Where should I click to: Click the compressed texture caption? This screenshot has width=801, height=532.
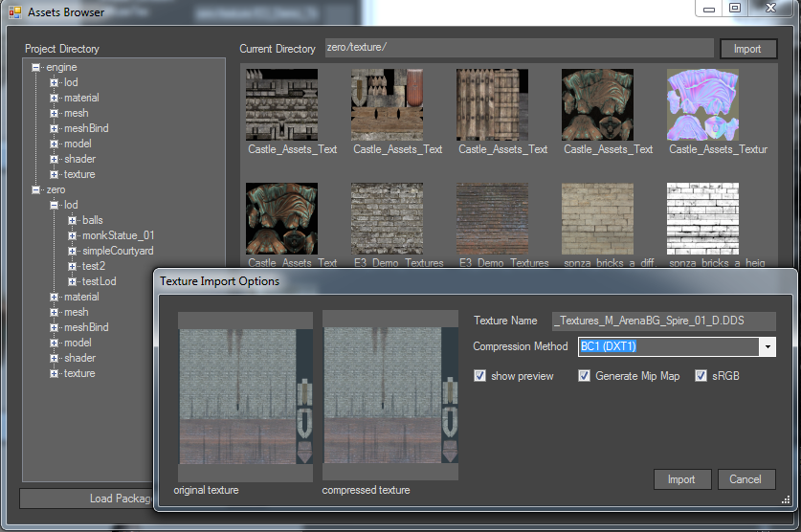click(x=366, y=490)
